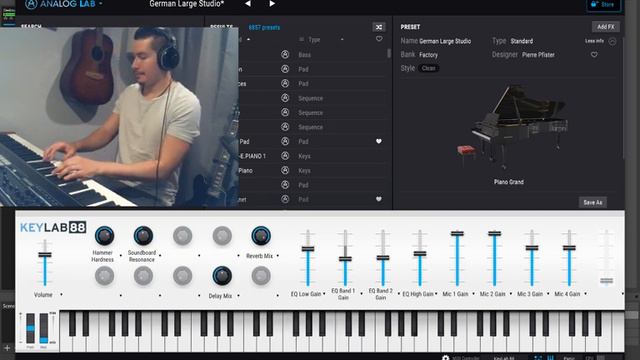The width and height of the screenshot is (640, 360).
Task: Click the Mic 4 Gain fader
Action: click(569, 248)
